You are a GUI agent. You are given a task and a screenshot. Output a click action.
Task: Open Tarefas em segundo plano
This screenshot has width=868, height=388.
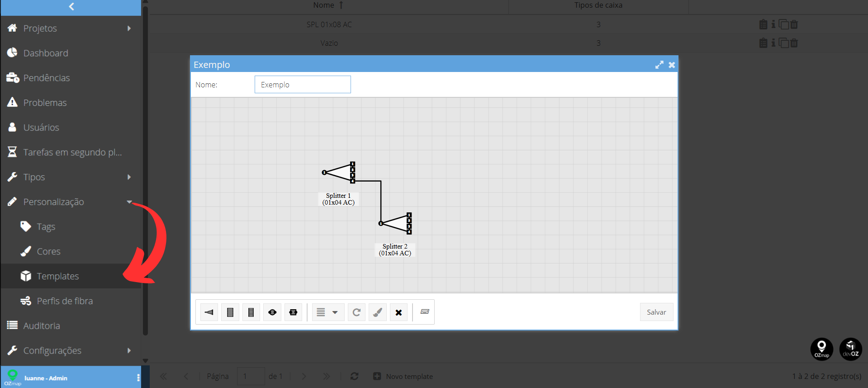(x=71, y=152)
